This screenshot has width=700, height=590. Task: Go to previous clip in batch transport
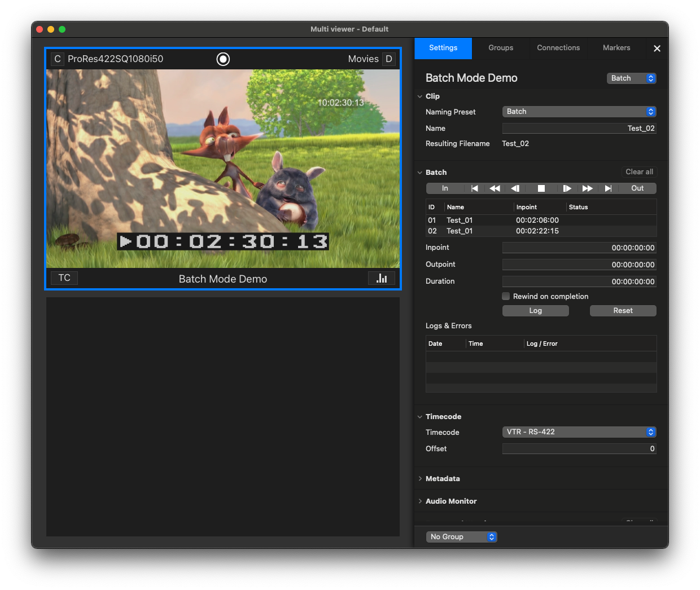click(475, 188)
